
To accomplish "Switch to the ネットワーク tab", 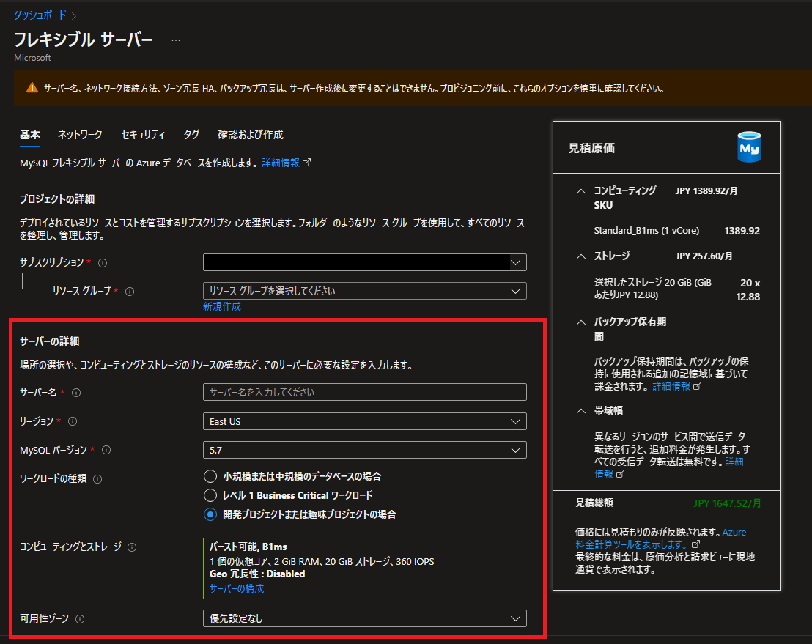I will pyautogui.click(x=80, y=135).
